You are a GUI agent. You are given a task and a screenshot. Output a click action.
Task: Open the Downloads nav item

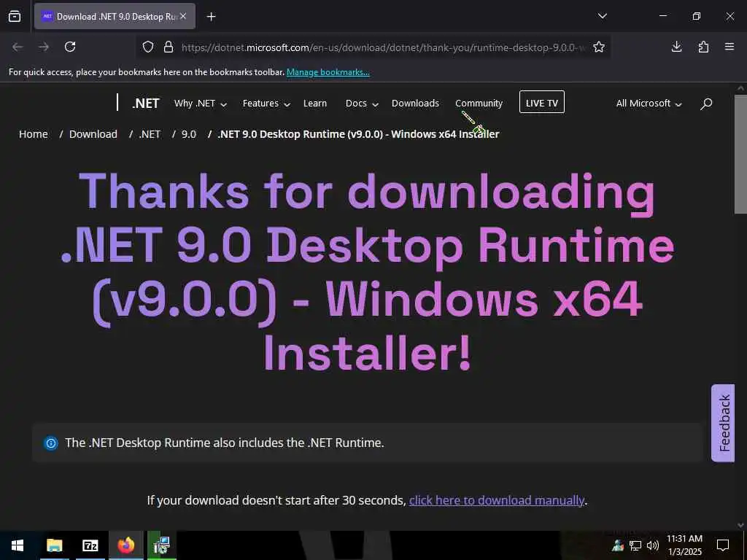tap(415, 104)
